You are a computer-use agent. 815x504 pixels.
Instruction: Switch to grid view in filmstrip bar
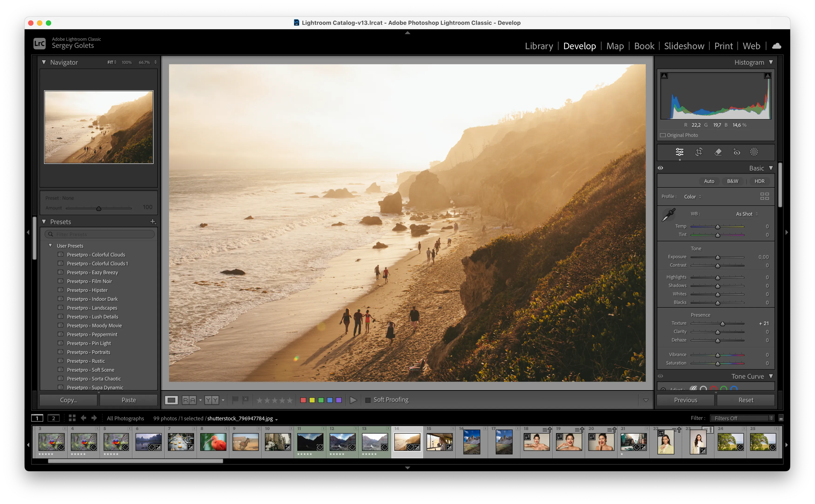pos(72,418)
